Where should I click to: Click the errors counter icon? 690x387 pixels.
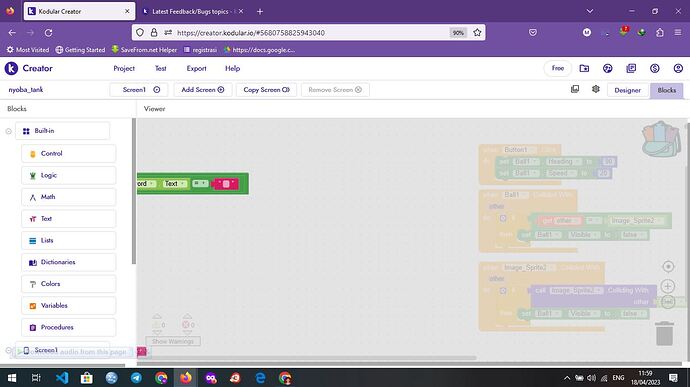pos(186,325)
